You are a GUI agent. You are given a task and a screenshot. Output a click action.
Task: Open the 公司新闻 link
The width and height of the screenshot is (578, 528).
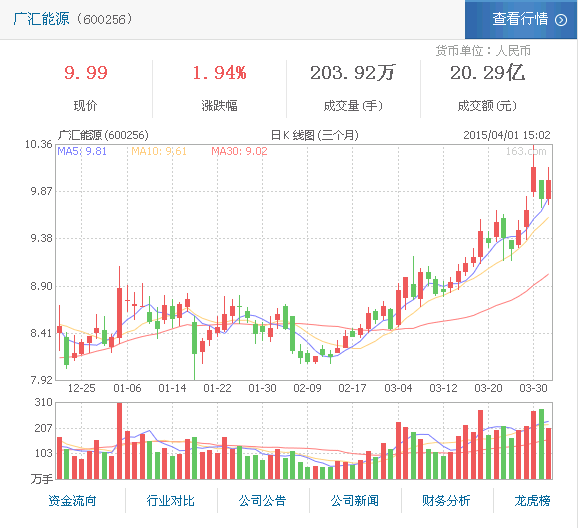354,501
